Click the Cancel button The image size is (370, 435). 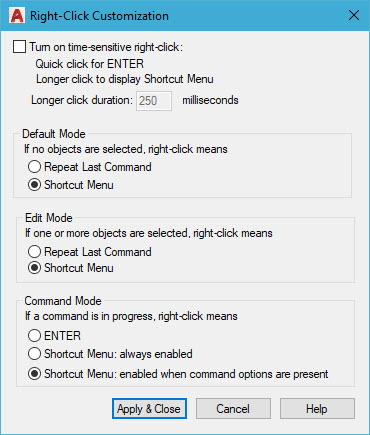tap(233, 409)
